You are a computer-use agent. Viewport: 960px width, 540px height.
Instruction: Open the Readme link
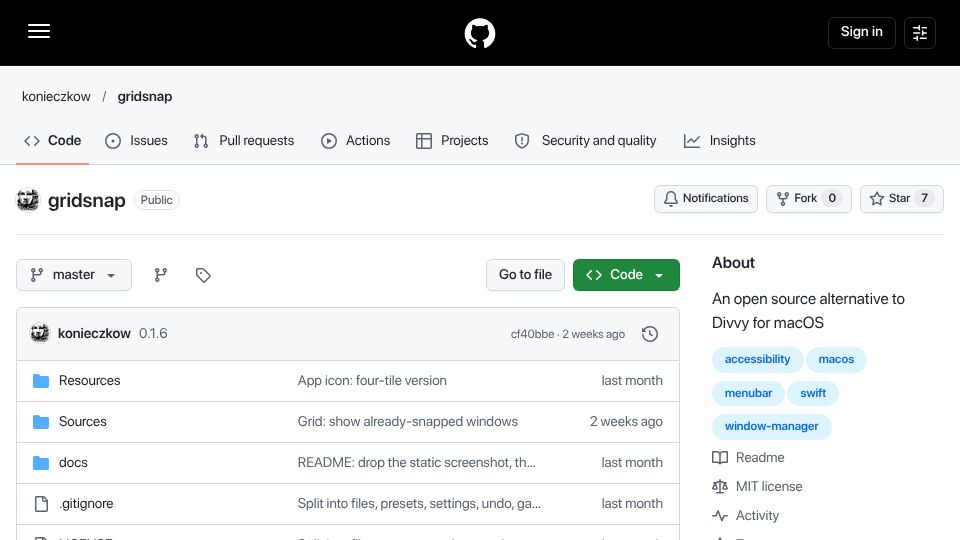(x=760, y=458)
